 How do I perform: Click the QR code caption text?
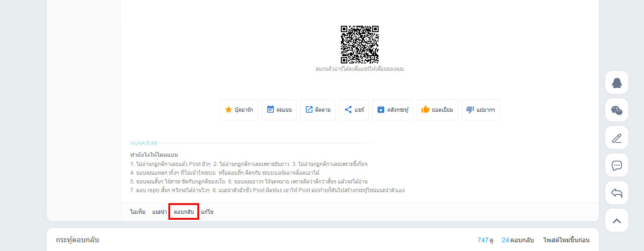click(x=360, y=69)
